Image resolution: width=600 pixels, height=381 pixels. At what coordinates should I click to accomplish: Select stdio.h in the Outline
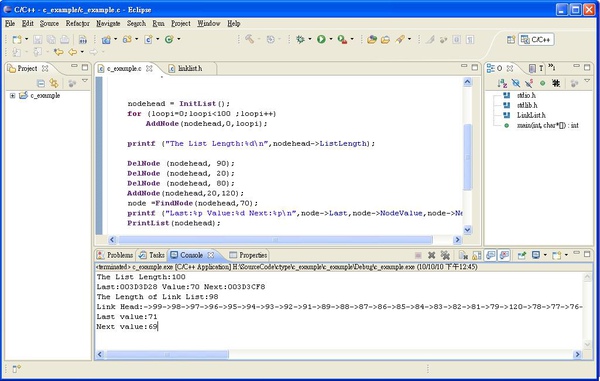pos(526,96)
